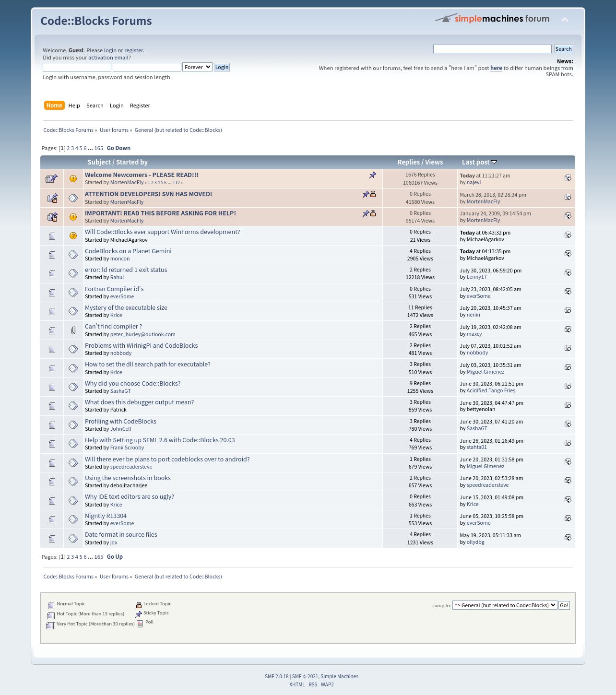Open topic Nightly R13304

pyautogui.click(x=106, y=516)
